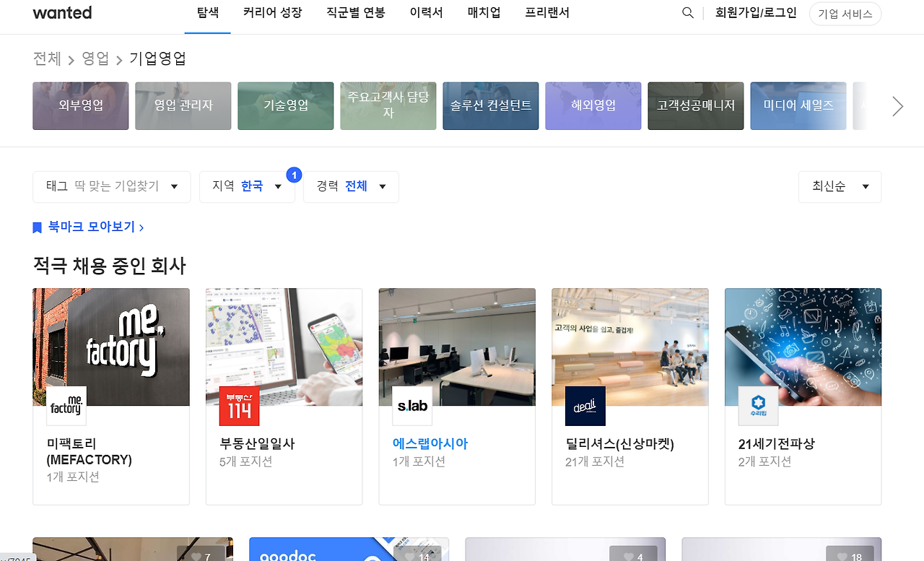
Task: Select the 미디어 세일즈 category tile
Action: (x=798, y=105)
